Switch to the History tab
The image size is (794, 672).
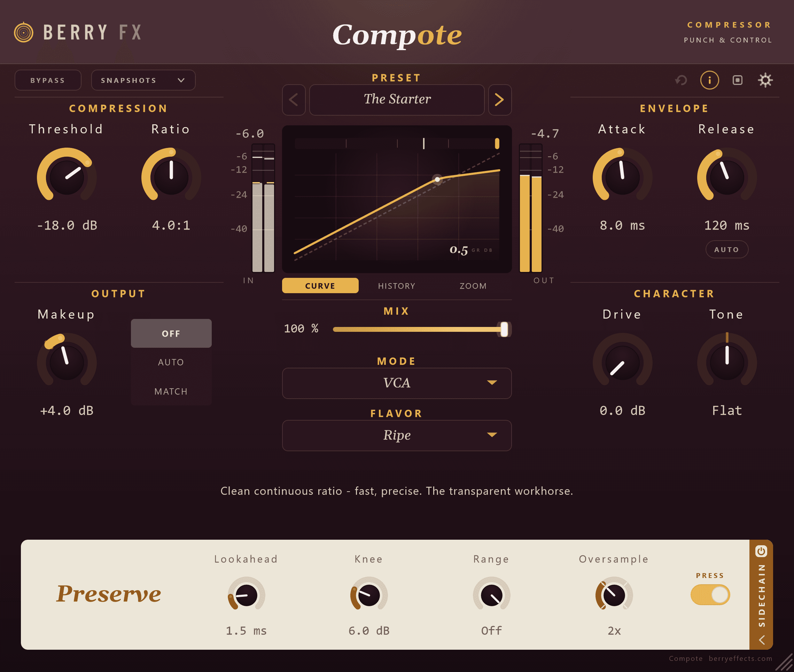[397, 286]
